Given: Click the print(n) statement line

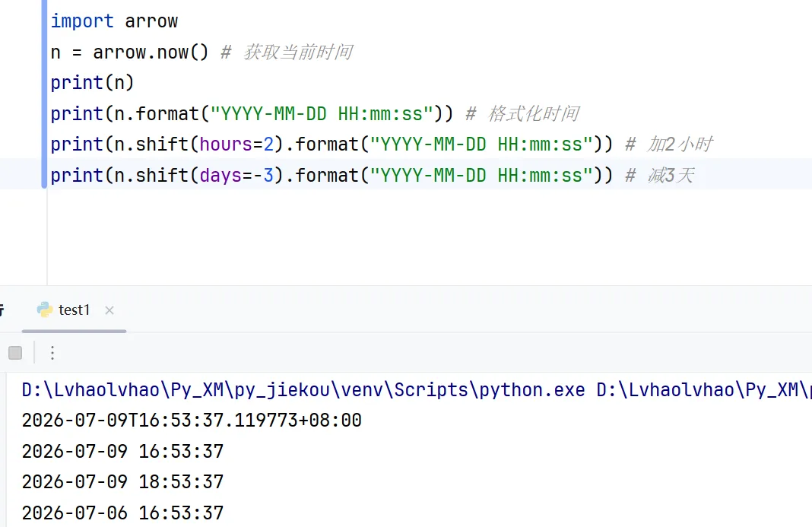Looking at the screenshot, I should pos(92,82).
